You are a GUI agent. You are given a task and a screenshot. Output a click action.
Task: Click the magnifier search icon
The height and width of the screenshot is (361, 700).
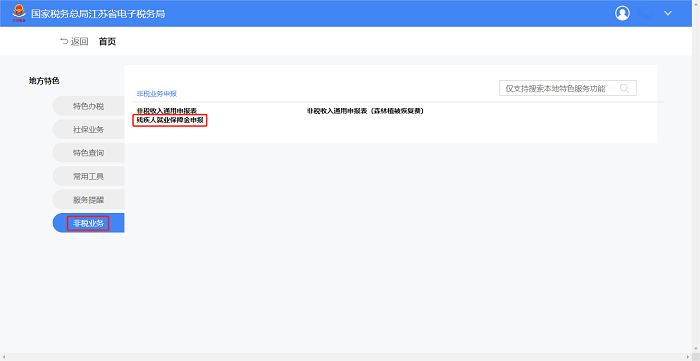[x=624, y=88]
